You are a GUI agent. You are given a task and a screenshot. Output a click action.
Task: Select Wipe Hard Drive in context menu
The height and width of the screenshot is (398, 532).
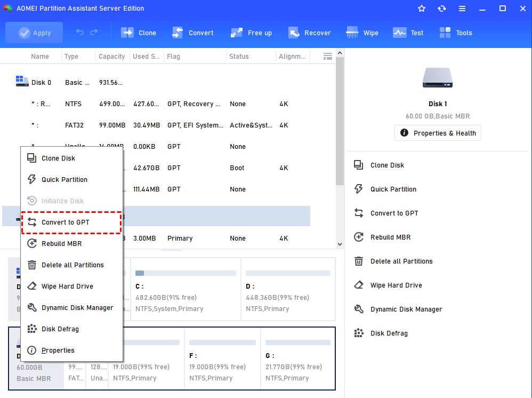(x=71, y=286)
